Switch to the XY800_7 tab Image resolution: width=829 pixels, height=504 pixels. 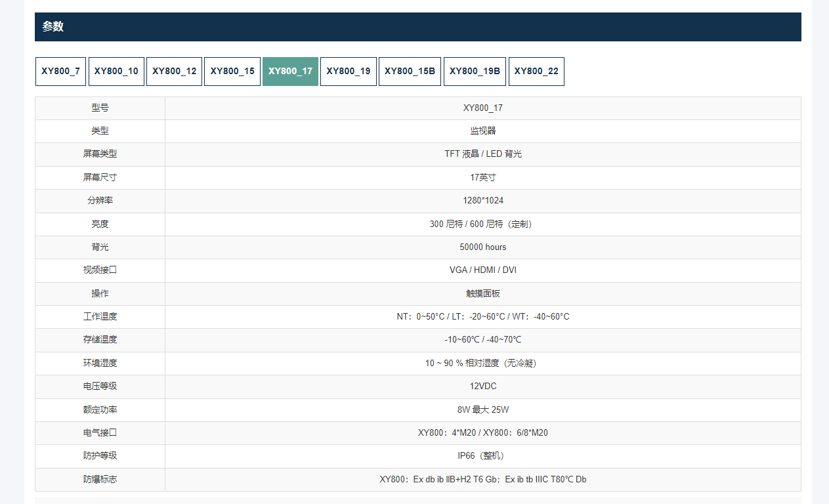[x=60, y=72]
